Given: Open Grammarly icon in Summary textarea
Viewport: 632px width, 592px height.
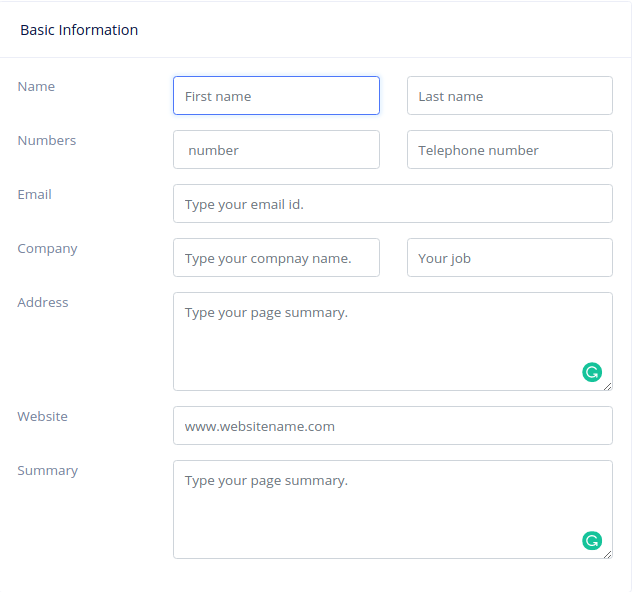Looking at the screenshot, I should 592,540.
